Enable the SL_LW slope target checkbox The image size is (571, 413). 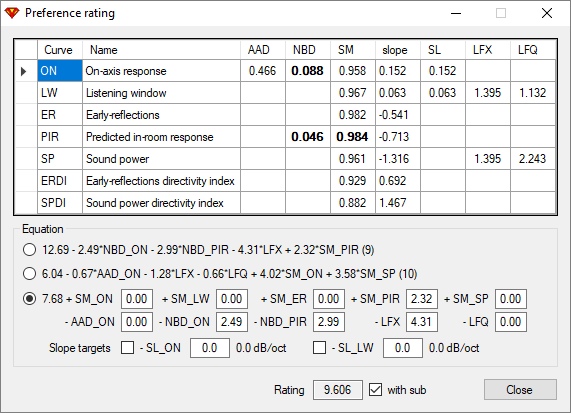pos(319,347)
